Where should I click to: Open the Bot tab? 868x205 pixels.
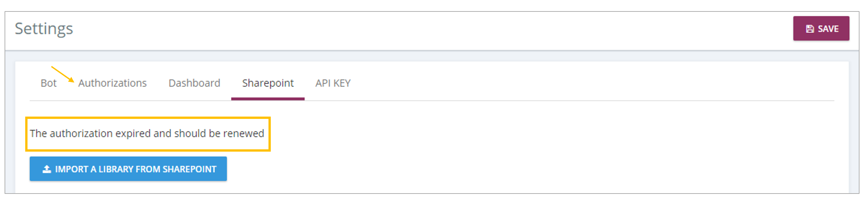pyautogui.click(x=48, y=83)
